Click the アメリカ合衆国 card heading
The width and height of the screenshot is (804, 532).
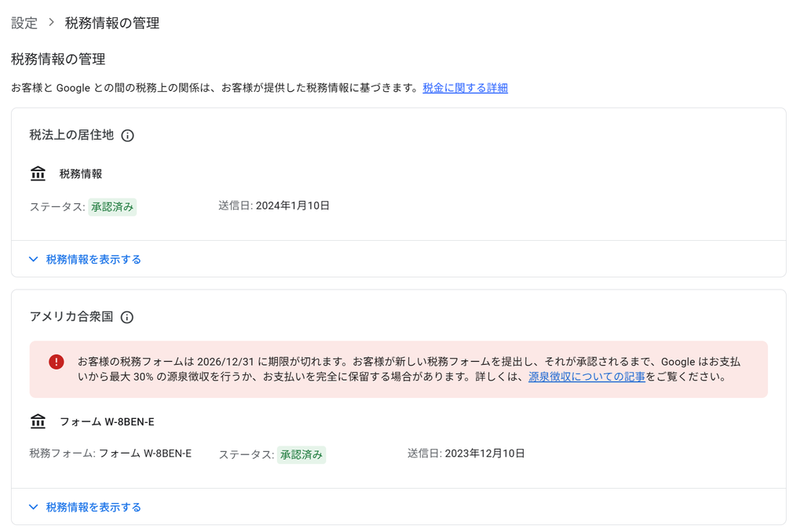click(71, 316)
